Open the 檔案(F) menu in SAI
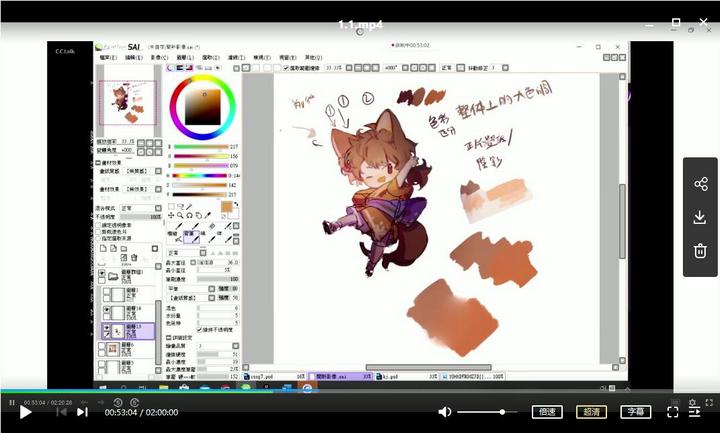This screenshot has height=433, width=720. [108, 57]
